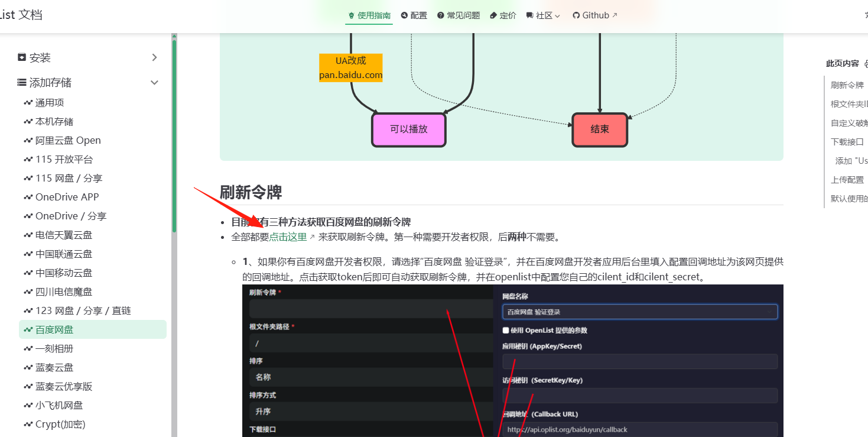Click the red 结束 flowchart node
The image size is (868, 437).
tap(600, 130)
